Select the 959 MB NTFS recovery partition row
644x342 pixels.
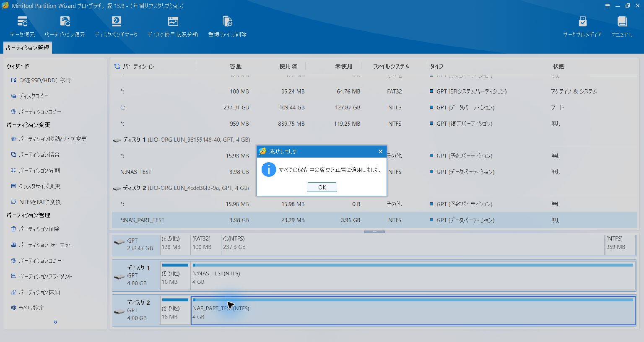[374, 124]
